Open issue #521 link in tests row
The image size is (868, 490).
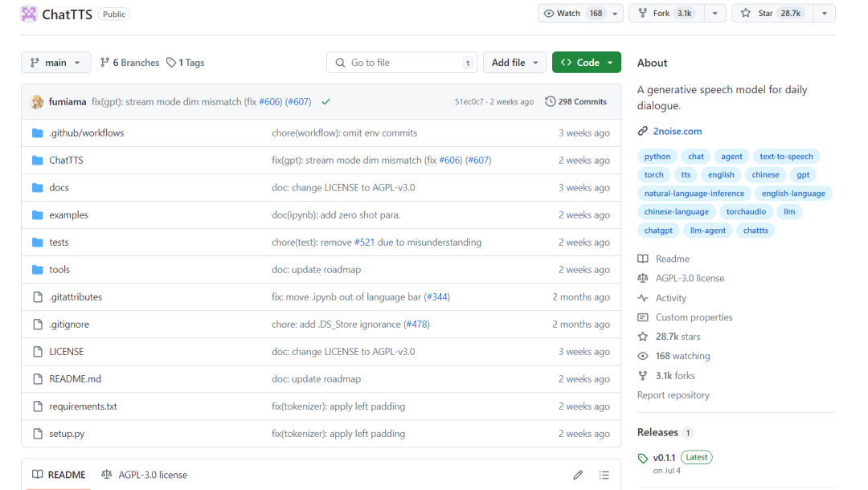364,243
